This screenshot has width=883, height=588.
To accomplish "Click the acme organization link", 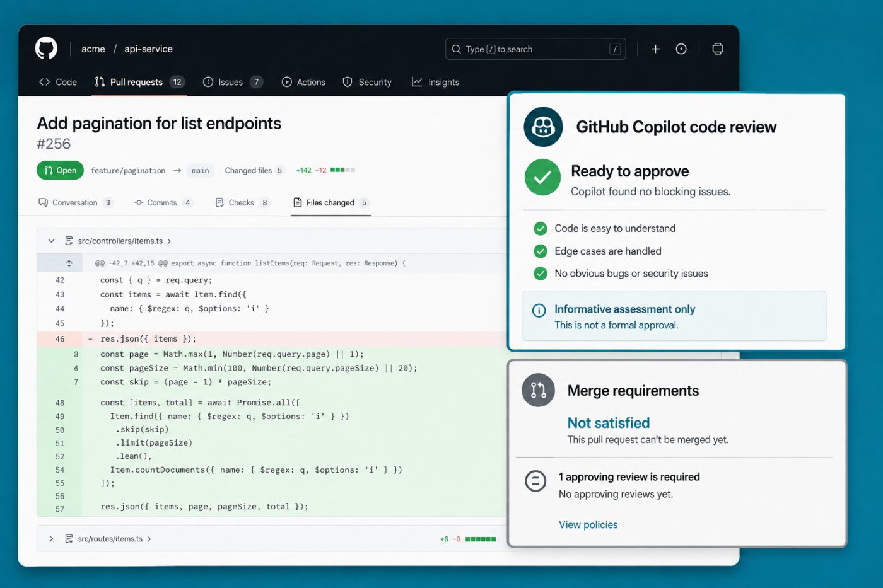I will 93,49.
